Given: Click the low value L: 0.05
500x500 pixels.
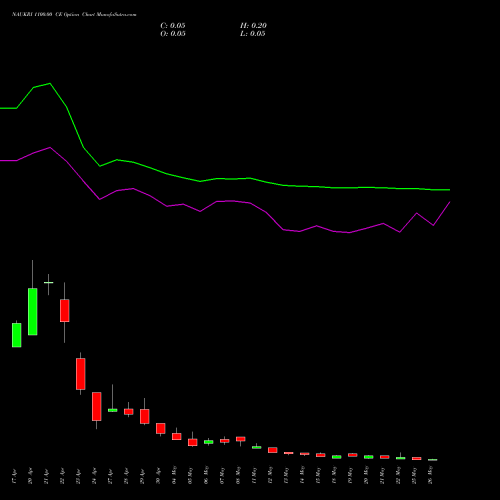Looking at the screenshot, I should (x=253, y=34).
